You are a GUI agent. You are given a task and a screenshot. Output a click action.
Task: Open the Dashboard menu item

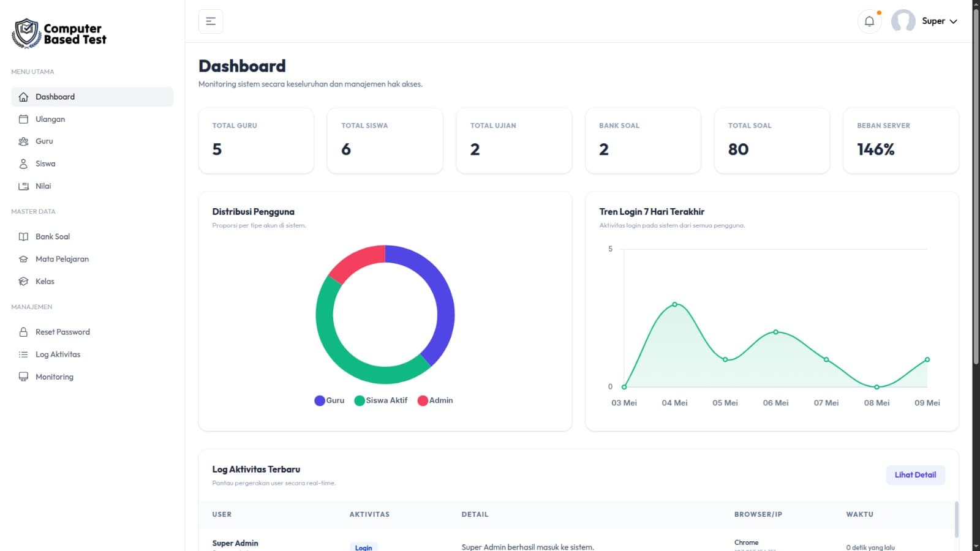point(92,97)
